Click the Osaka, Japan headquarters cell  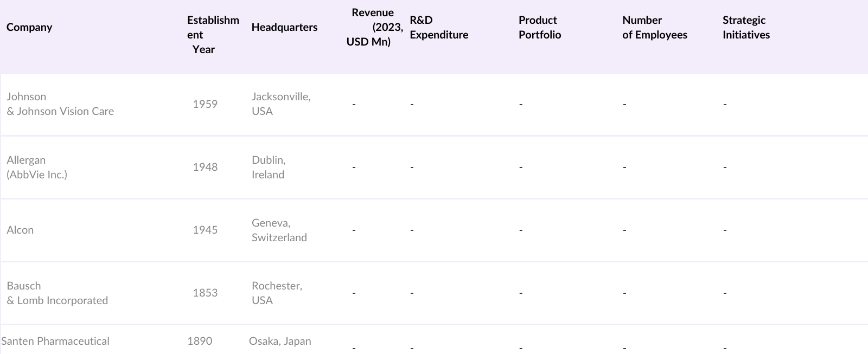(x=280, y=341)
